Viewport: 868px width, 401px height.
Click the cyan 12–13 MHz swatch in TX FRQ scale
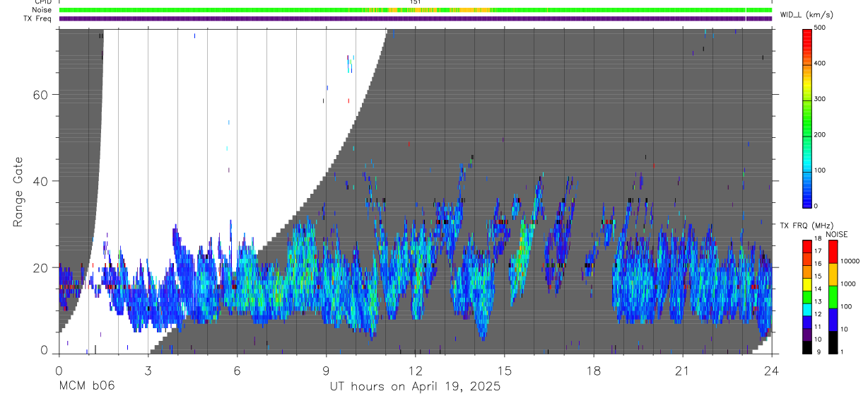(807, 309)
